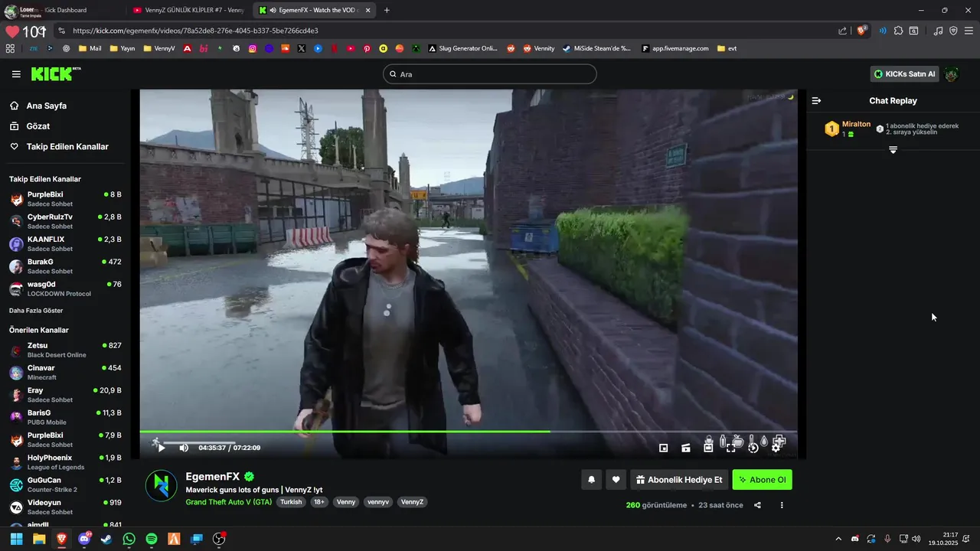Viewport: 980px width, 551px height.
Task: Open Videoyun channel
Action: point(65,507)
